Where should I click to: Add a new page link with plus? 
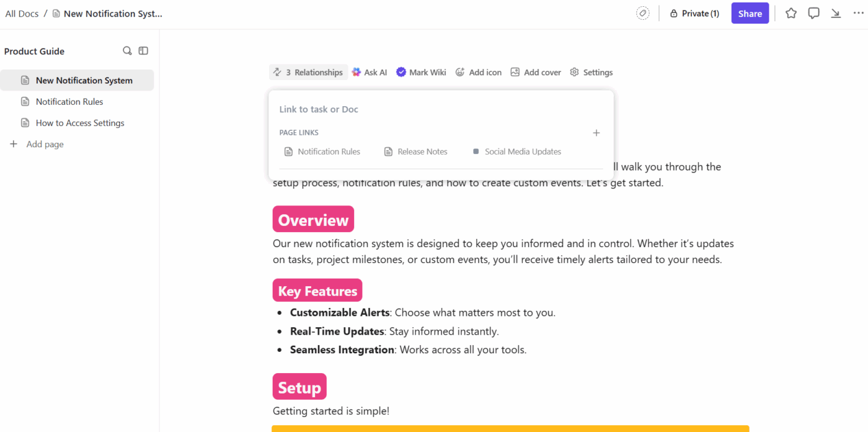click(596, 132)
